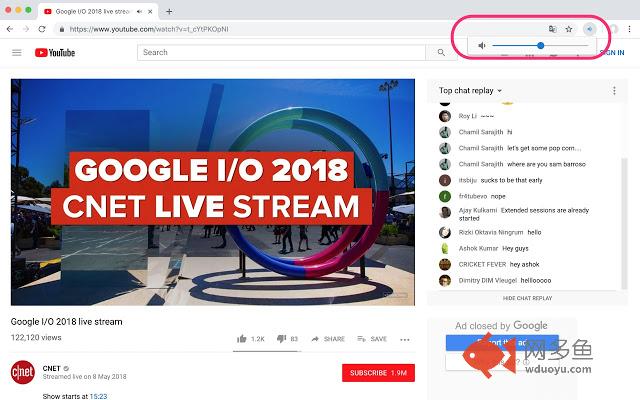Open the CNET channel name link

pos(51,368)
